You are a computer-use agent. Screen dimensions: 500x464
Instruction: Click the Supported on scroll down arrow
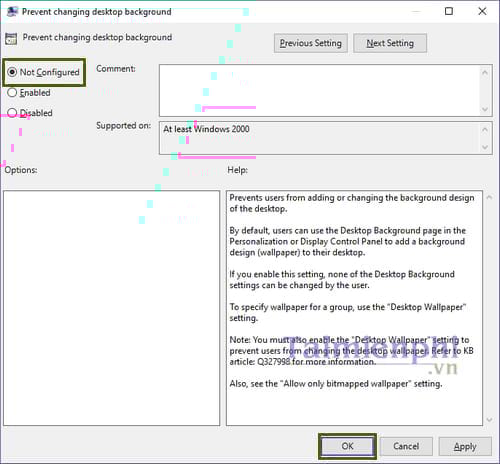[x=485, y=147]
